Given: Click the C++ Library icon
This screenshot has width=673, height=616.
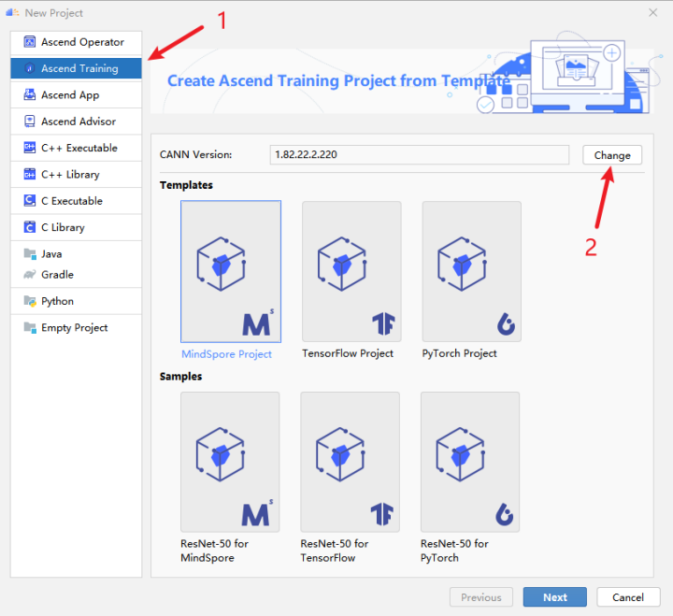Looking at the screenshot, I should coord(30,174).
